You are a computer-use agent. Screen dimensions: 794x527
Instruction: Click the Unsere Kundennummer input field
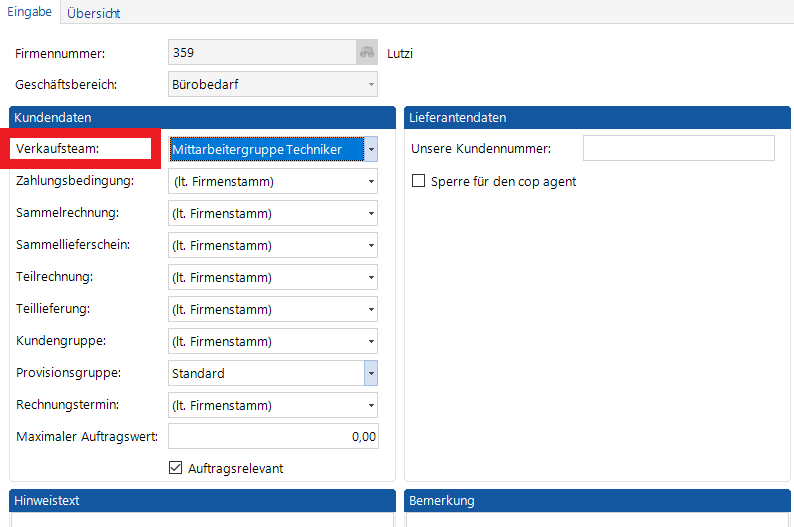pos(678,149)
